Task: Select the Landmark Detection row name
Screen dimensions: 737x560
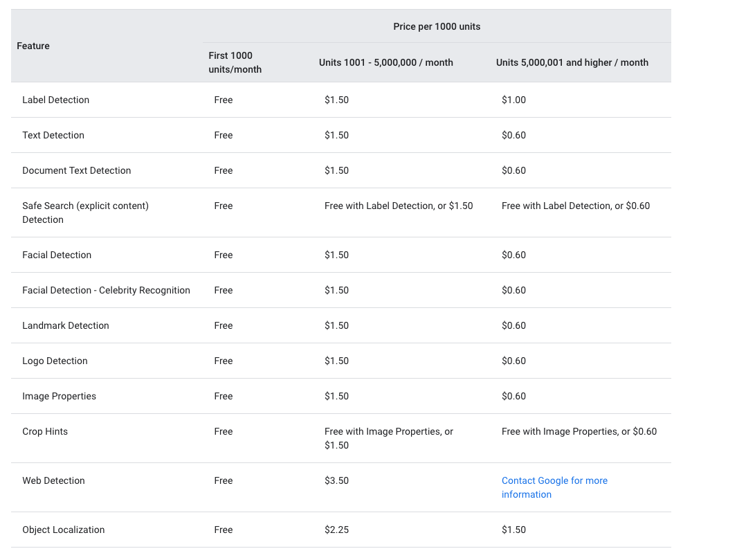Action: [65, 325]
